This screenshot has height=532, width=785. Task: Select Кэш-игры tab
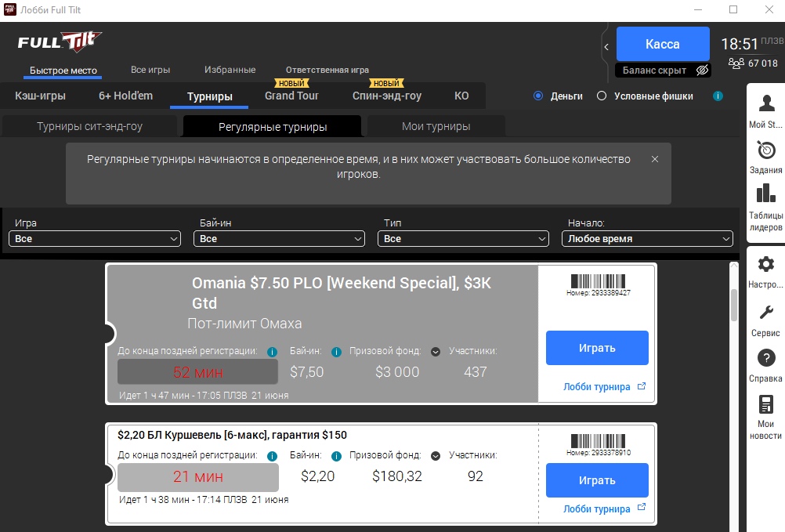coord(40,96)
